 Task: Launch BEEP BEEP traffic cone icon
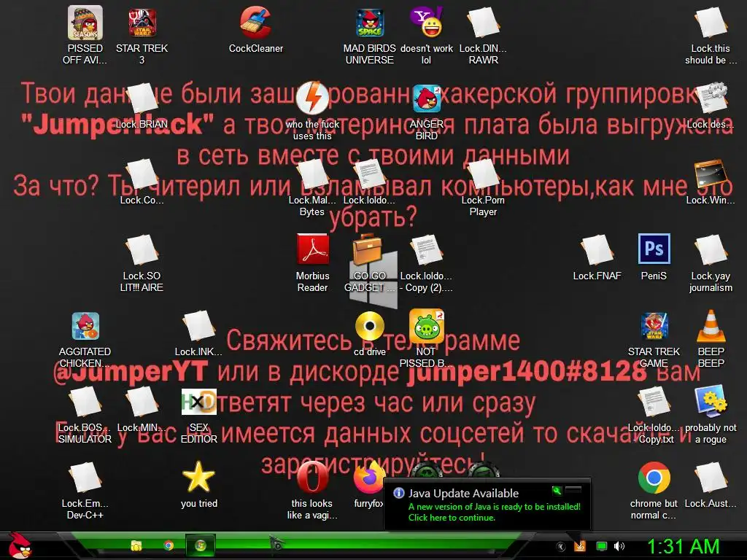(x=711, y=326)
